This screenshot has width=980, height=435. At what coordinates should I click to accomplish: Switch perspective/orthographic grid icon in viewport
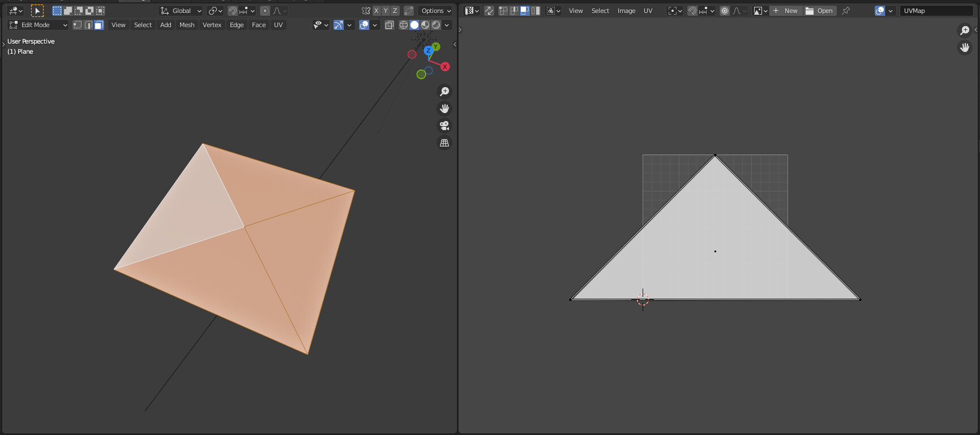pos(444,143)
